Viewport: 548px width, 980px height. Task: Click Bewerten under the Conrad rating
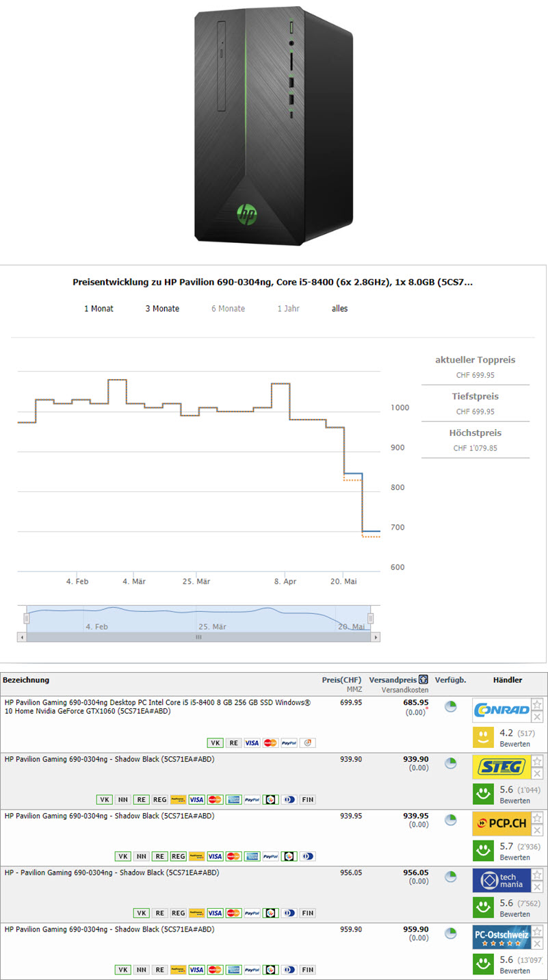pos(514,744)
